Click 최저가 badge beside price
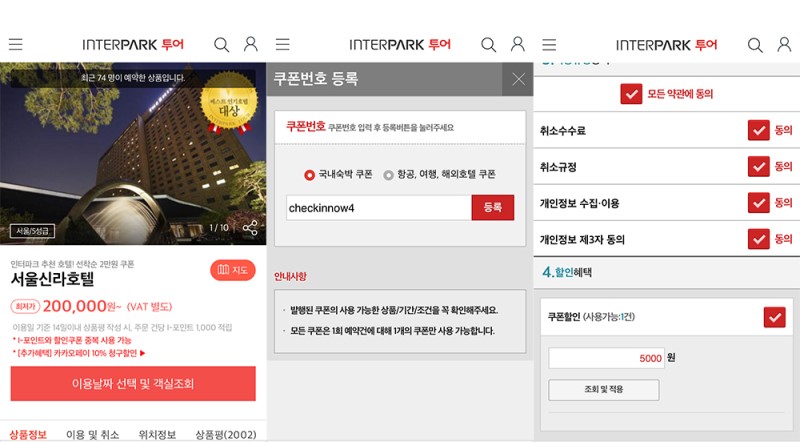The width and height of the screenshot is (800, 442). (25, 306)
